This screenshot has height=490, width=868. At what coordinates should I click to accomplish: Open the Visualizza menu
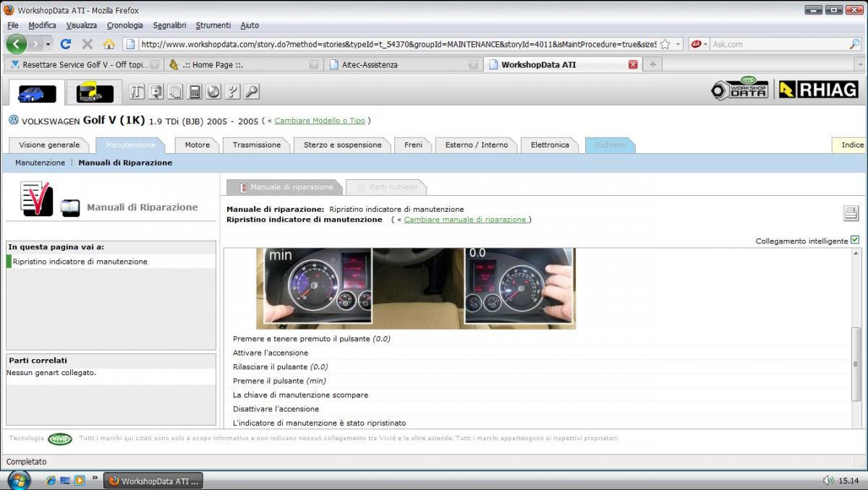tap(82, 25)
